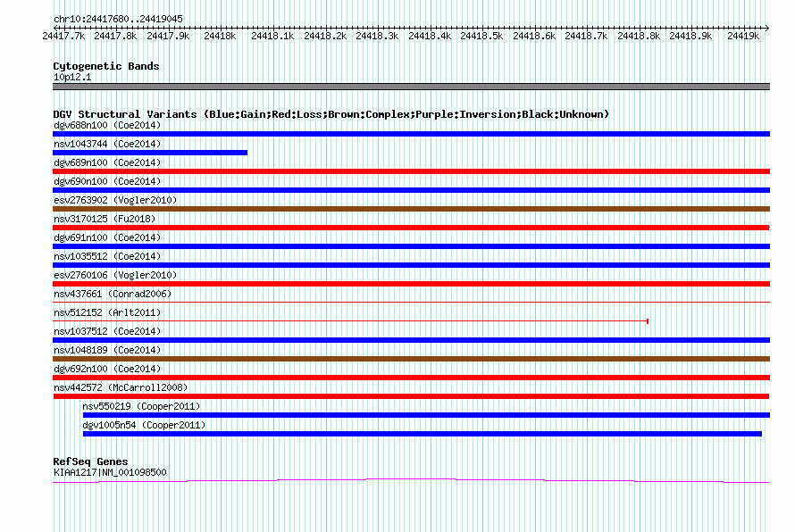Screen dimensions: 795x532
Task: Select the red dgv689n100 loss bar
Action: (411, 171)
